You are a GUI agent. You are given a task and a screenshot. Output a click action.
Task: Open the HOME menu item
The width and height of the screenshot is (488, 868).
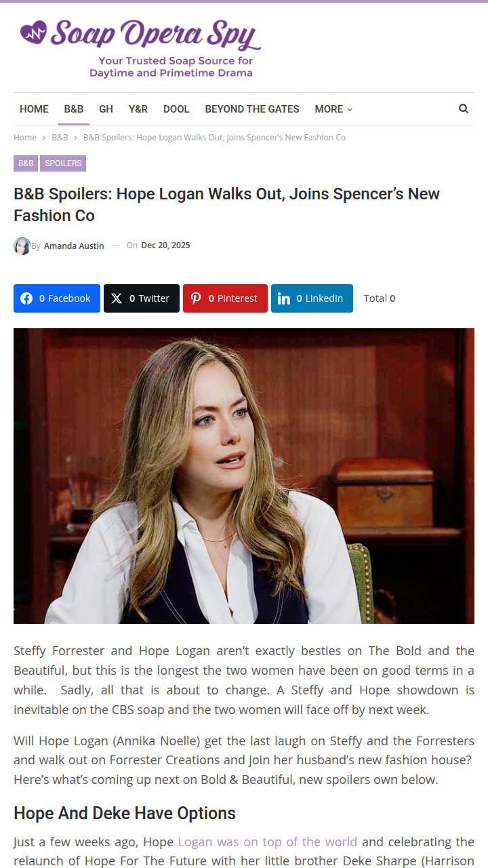pos(34,109)
